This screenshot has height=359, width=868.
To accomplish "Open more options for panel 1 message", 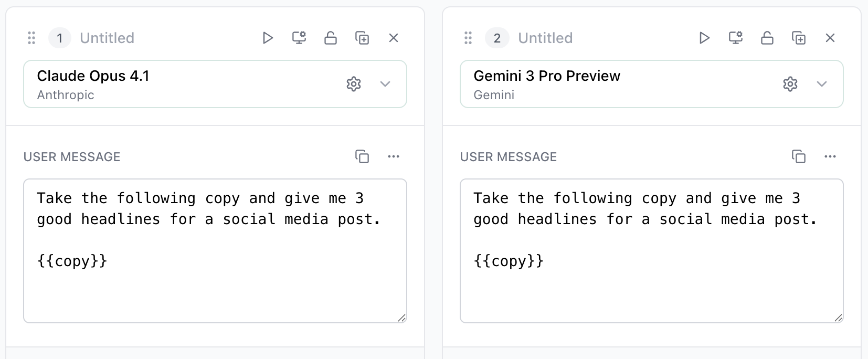I will pyautogui.click(x=394, y=156).
